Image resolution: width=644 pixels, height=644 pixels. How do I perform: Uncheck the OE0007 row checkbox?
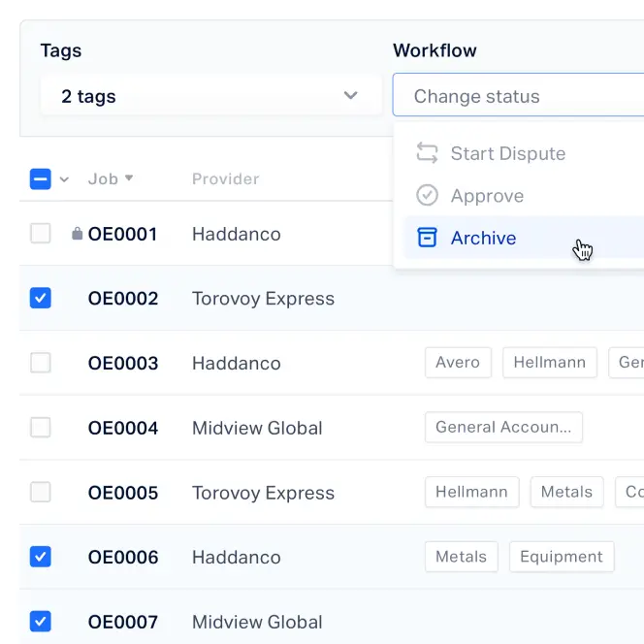[41, 622]
